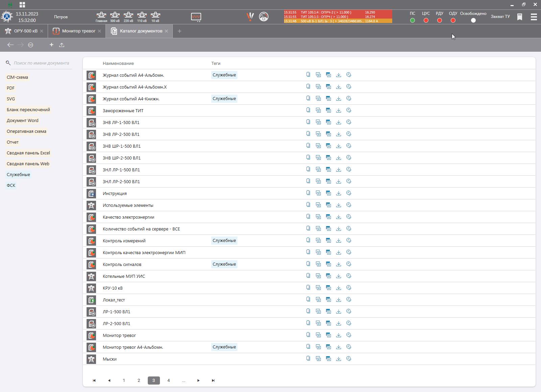Open the hamburger main menu

[534, 17]
